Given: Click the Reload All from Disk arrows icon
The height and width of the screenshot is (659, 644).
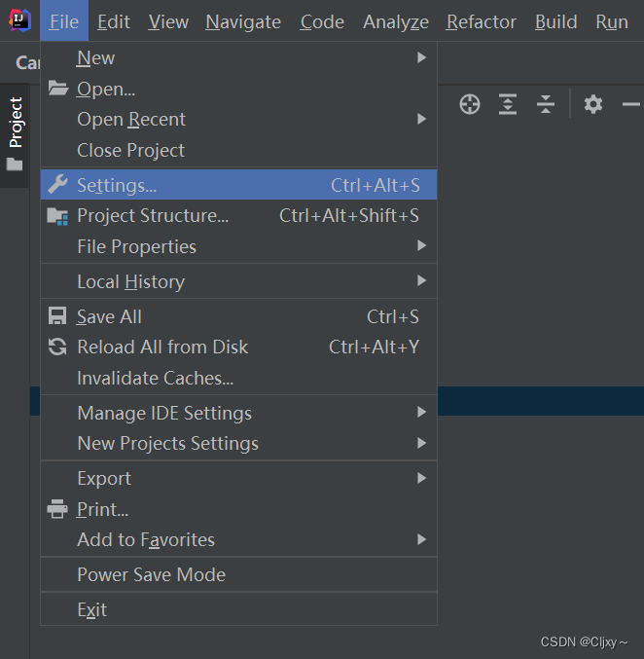Looking at the screenshot, I should point(57,348).
